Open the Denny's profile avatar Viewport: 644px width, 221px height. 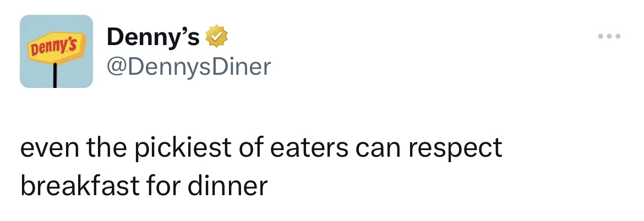tap(56, 51)
